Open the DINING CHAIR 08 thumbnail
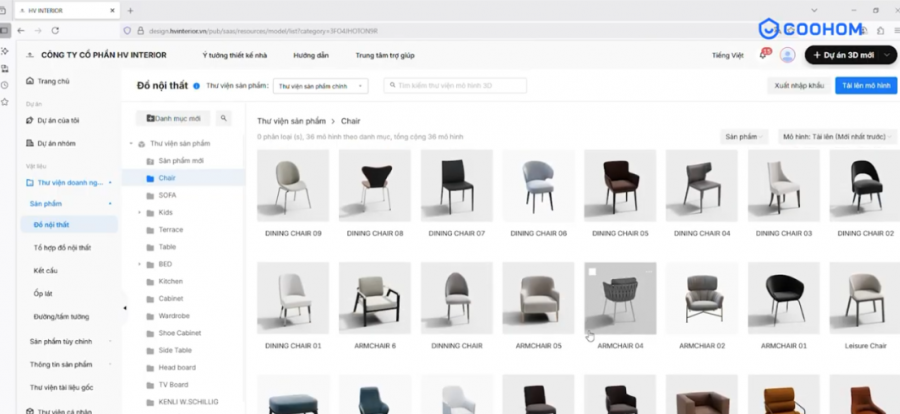Screen dimensions: 900x414 [375, 185]
